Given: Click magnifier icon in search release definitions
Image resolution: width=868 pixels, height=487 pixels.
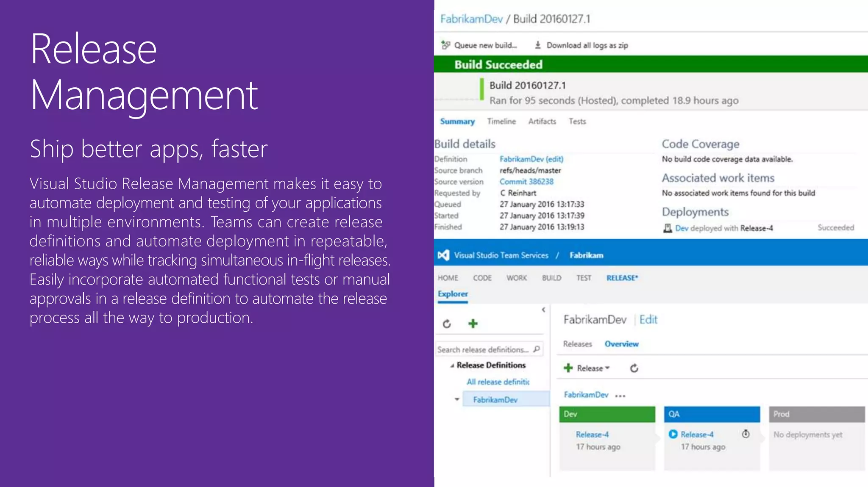Looking at the screenshot, I should (537, 349).
